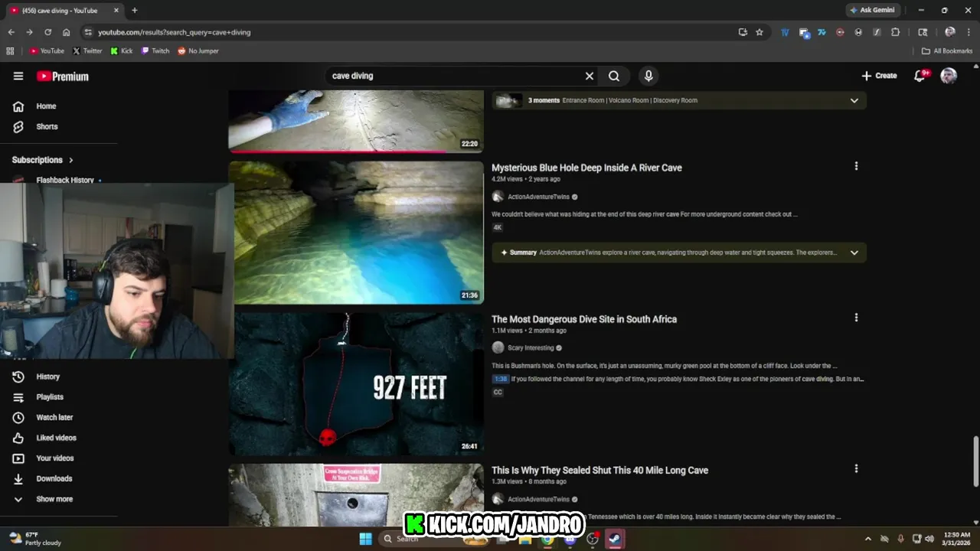The height and width of the screenshot is (551, 980).
Task: Expand the AI Summary for ActionAdventureTwins video
Action: pos(854,253)
